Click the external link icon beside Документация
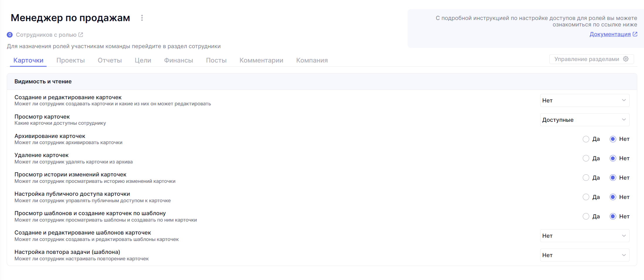Screen dimensions: 644x280 tap(635, 34)
